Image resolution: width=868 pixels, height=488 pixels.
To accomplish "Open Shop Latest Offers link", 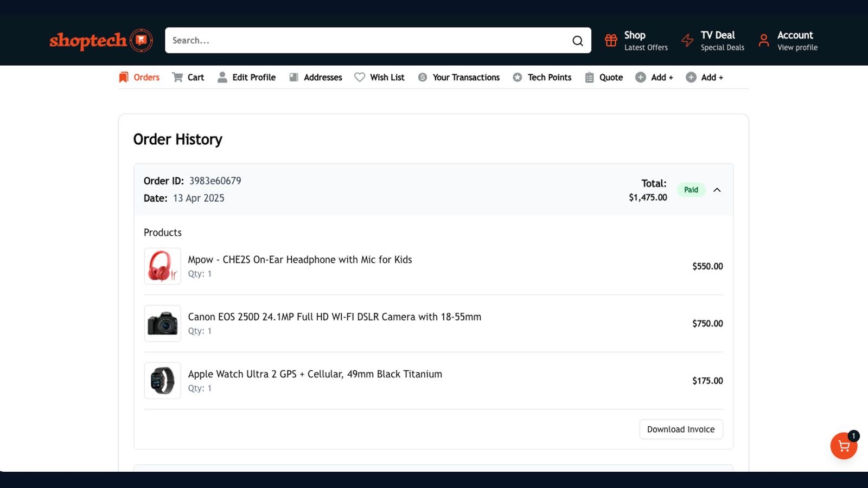I will click(637, 41).
